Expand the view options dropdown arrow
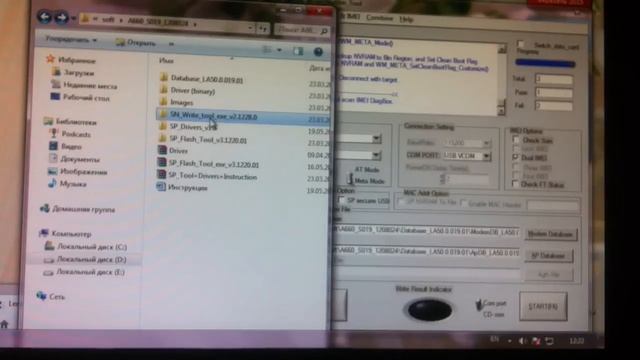 pos(280,50)
